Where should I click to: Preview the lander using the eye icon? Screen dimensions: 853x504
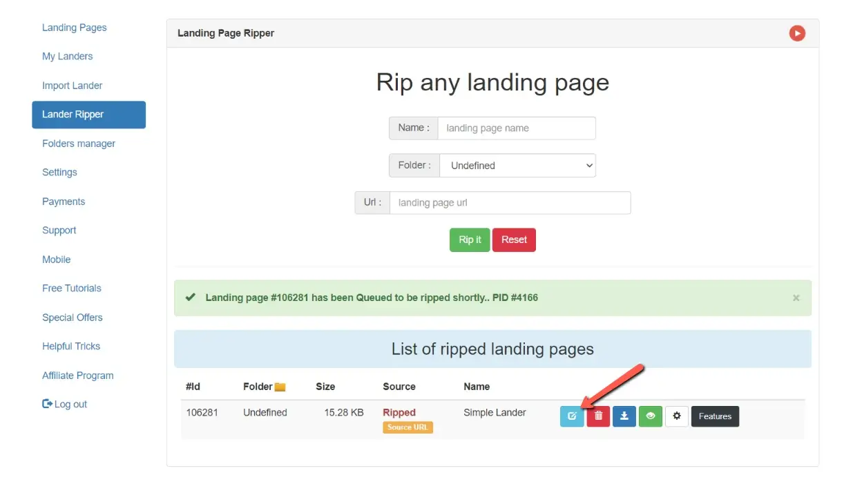(650, 416)
